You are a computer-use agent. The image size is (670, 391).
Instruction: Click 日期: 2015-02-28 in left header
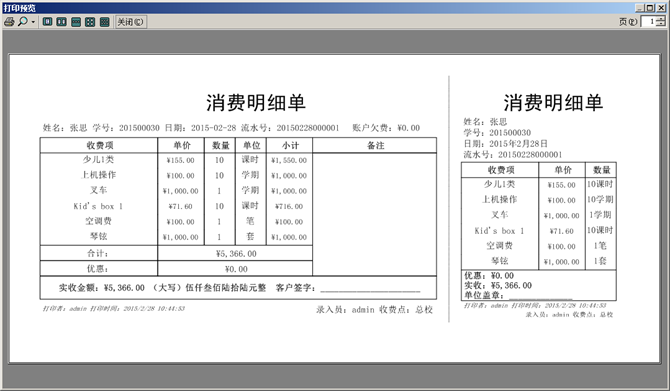pyautogui.click(x=200, y=128)
